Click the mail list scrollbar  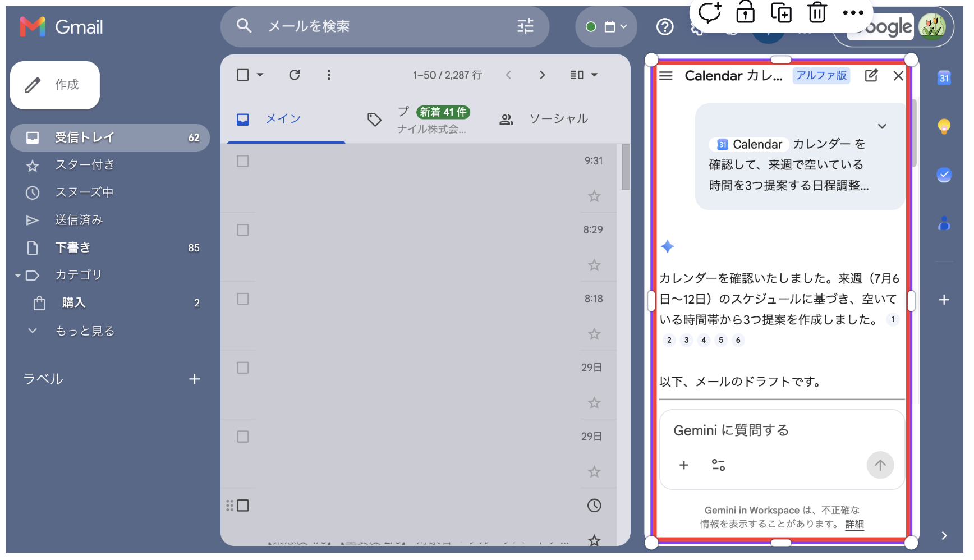coord(626,167)
